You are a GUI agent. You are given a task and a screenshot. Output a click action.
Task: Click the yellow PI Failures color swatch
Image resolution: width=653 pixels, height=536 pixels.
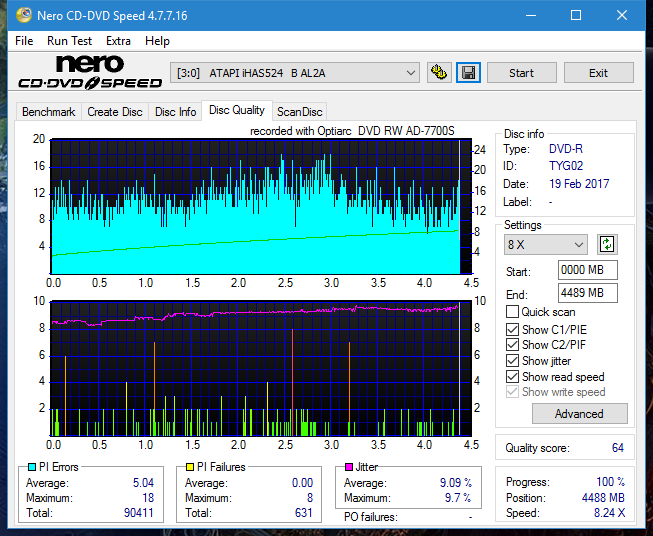190,467
